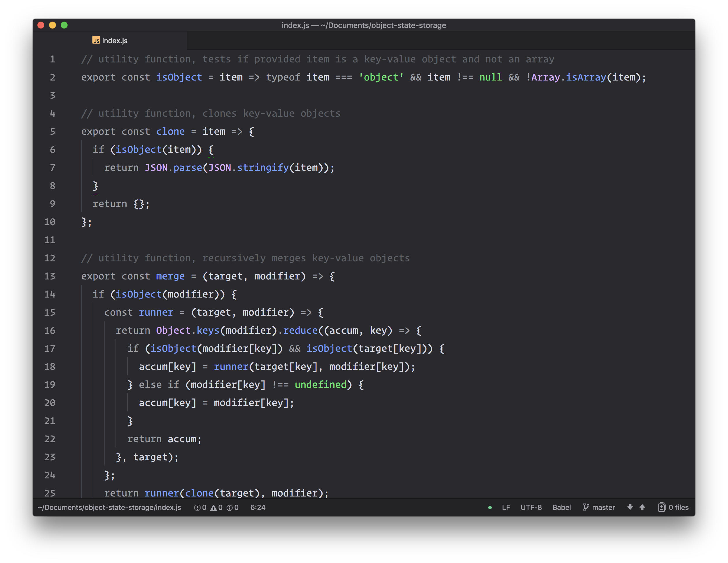
Task: Copy file path from status bar path
Action: click(109, 507)
